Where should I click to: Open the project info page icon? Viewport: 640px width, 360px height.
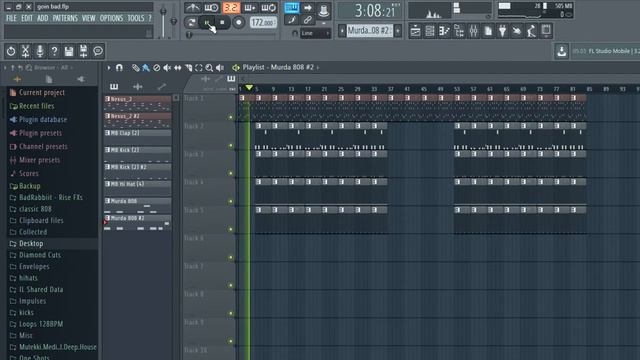[x=488, y=31]
